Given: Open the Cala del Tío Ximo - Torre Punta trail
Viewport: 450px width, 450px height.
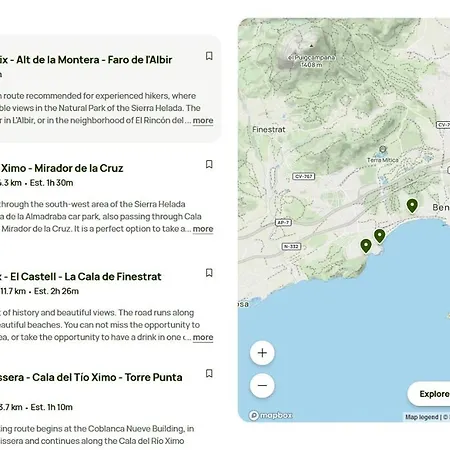Looking at the screenshot, I should [91, 377].
